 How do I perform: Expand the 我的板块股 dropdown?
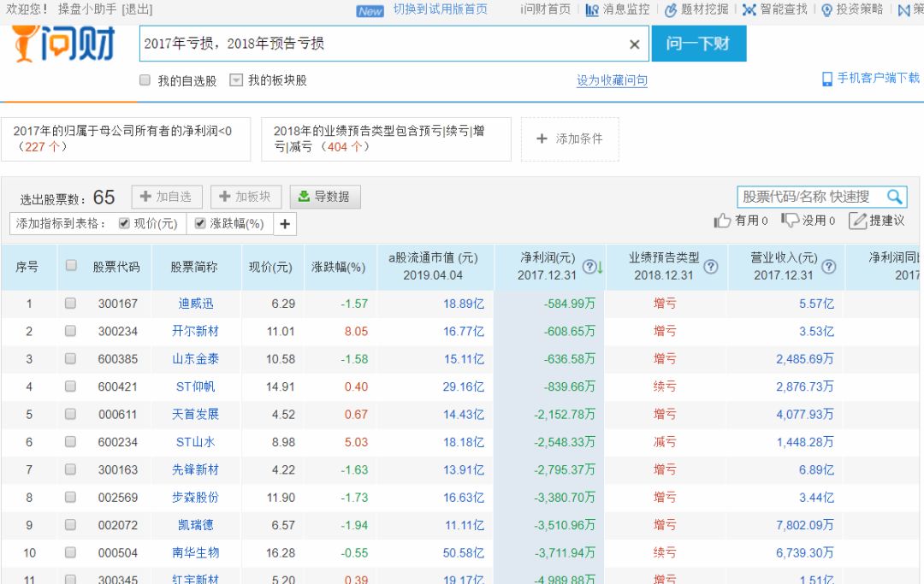point(235,80)
